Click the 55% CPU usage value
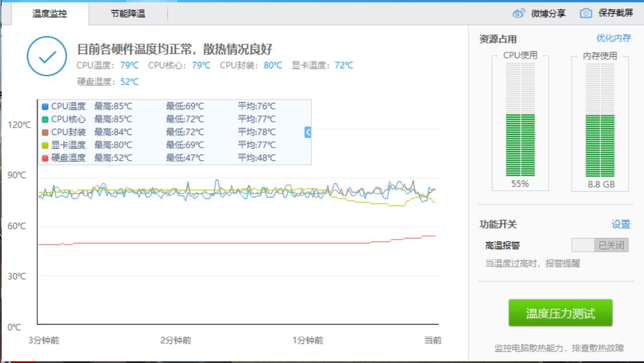This screenshot has width=644, height=363. click(520, 184)
